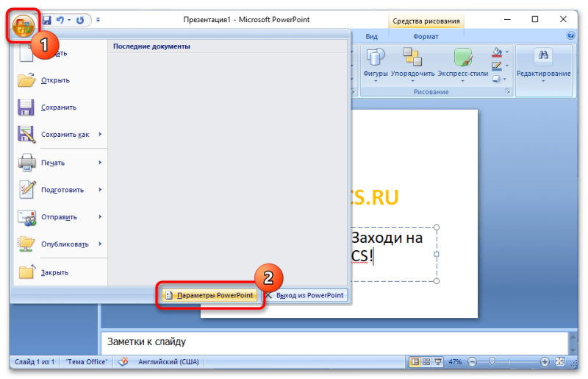Viewport: 588px width, 379px height.
Task: Click the Redo icon in Quick Access Toolbar
Action: pyautogui.click(x=80, y=20)
